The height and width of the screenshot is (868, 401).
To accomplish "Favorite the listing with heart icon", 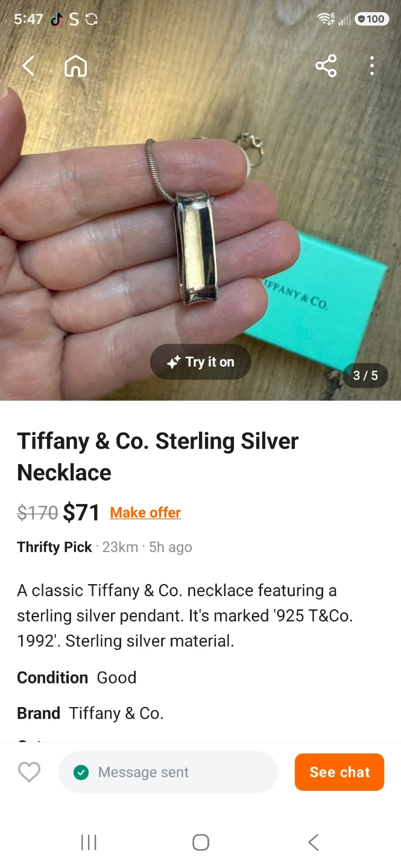I will click(29, 772).
